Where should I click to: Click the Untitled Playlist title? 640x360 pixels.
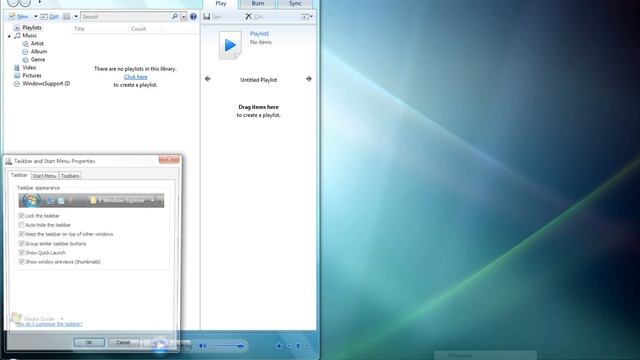pyautogui.click(x=258, y=80)
